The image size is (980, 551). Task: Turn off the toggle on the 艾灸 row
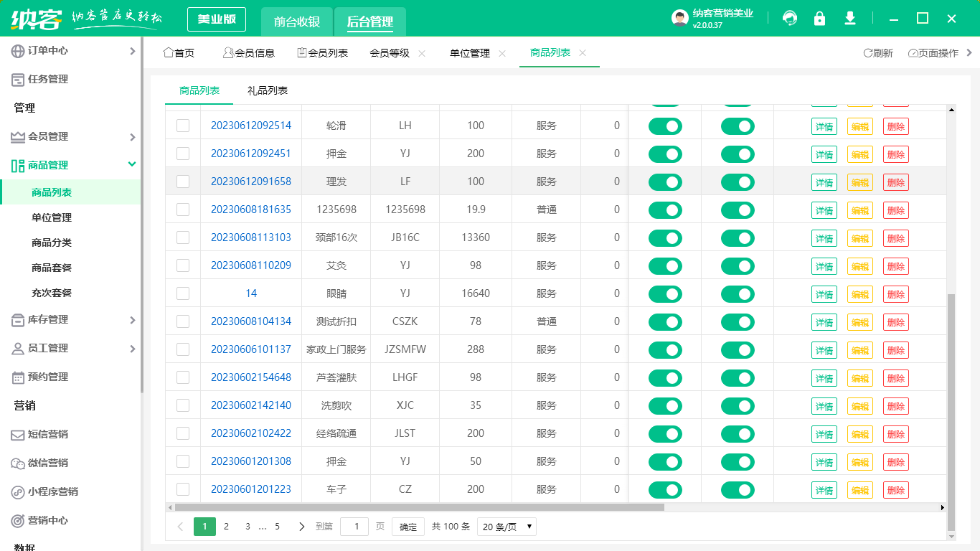pos(665,265)
